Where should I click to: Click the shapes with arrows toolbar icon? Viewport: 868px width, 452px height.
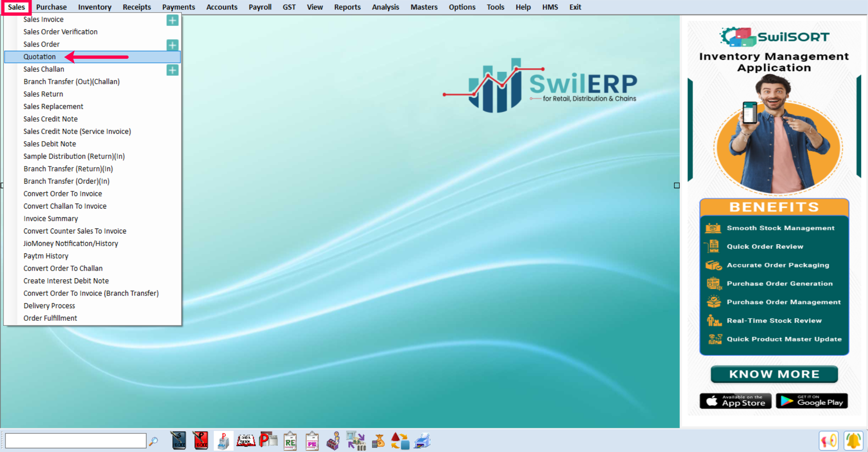point(400,441)
